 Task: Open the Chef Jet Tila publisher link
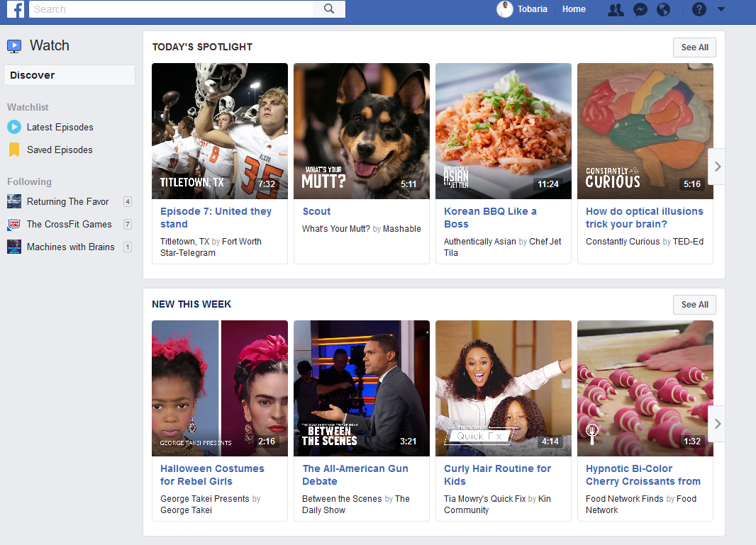pyautogui.click(x=502, y=247)
